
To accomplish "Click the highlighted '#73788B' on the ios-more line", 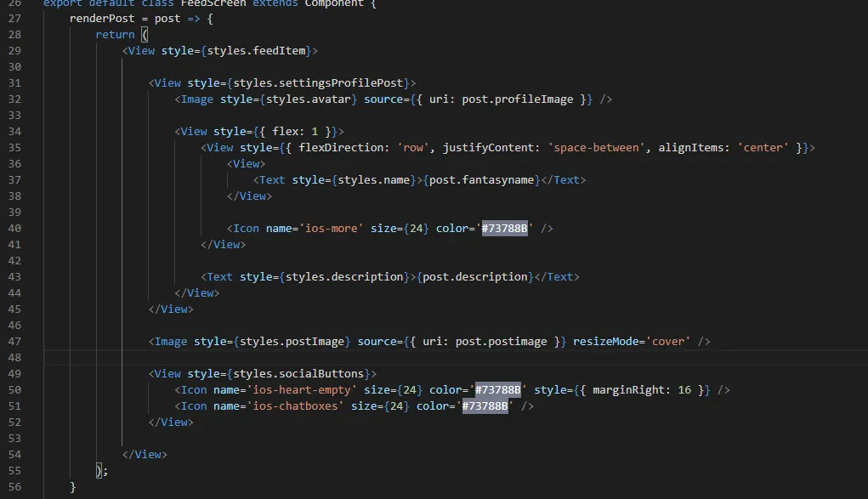I will pyautogui.click(x=505, y=228).
